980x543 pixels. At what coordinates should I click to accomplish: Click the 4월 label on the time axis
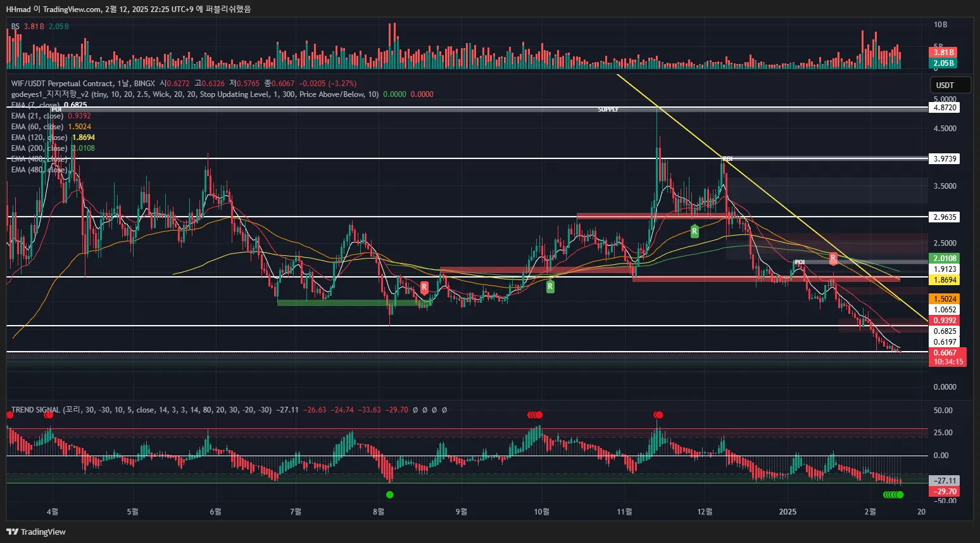coord(53,511)
